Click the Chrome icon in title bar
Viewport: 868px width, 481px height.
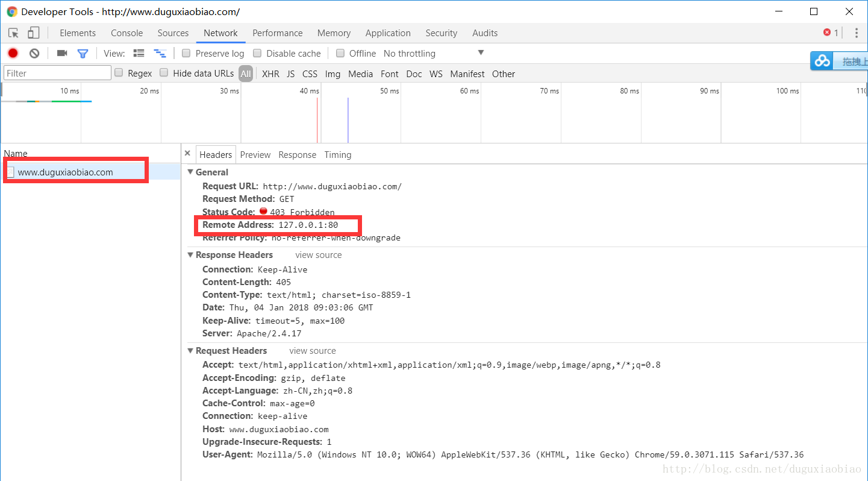pyautogui.click(x=12, y=11)
